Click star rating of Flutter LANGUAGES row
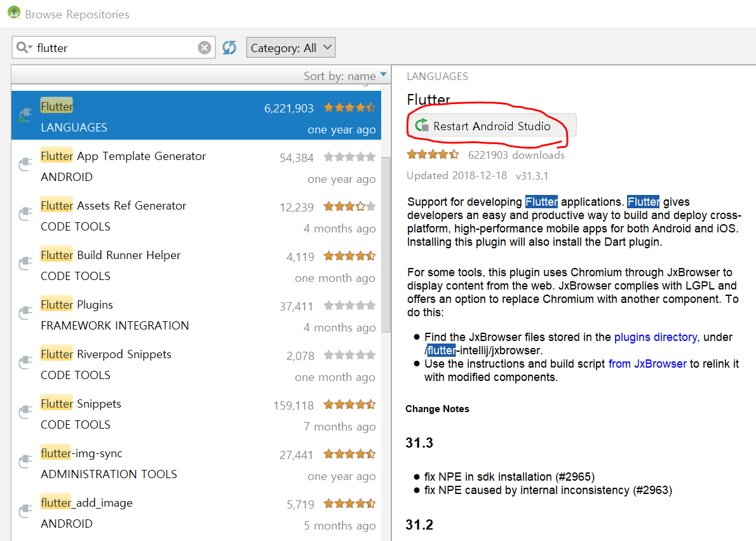This screenshot has height=541, width=756. (x=349, y=107)
